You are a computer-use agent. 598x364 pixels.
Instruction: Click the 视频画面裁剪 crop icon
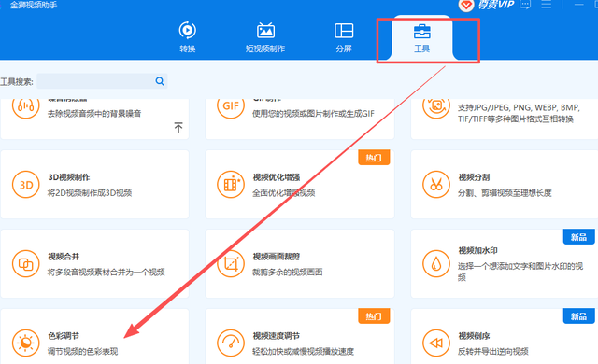[x=231, y=264]
